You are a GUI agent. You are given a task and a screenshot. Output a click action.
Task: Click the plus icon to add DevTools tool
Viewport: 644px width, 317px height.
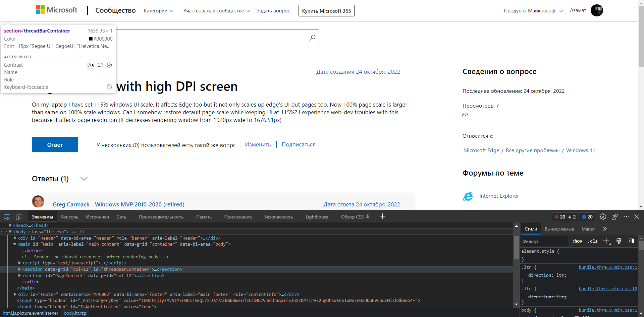pyautogui.click(x=382, y=216)
